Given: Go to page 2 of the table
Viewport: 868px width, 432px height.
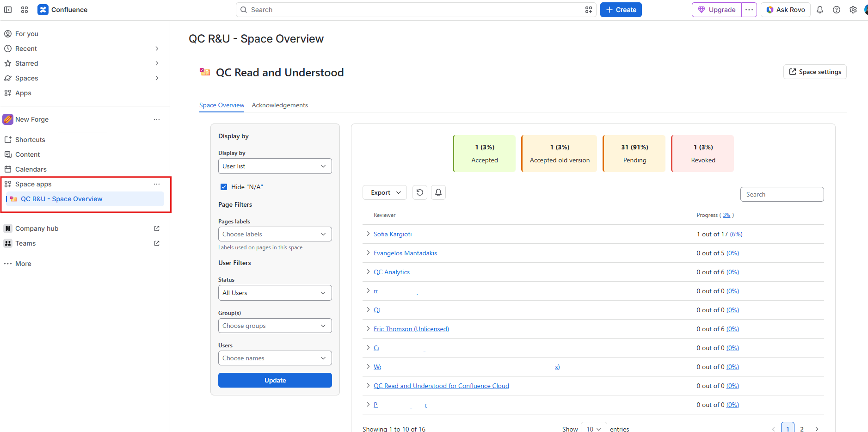Looking at the screenshot, I should click(x=802, y=429).
